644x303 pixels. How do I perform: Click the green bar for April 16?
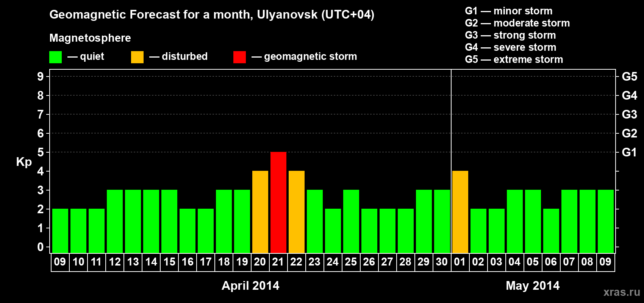click(x=188, y=231)
